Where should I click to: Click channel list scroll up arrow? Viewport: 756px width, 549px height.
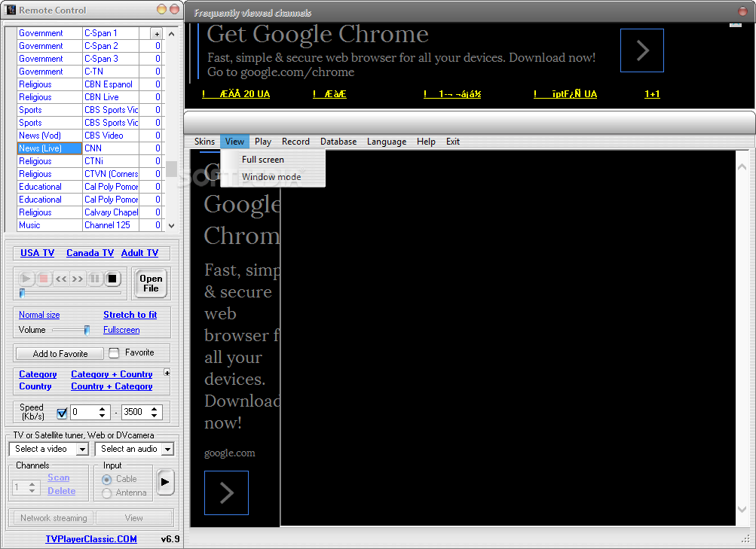pos(171,34)
